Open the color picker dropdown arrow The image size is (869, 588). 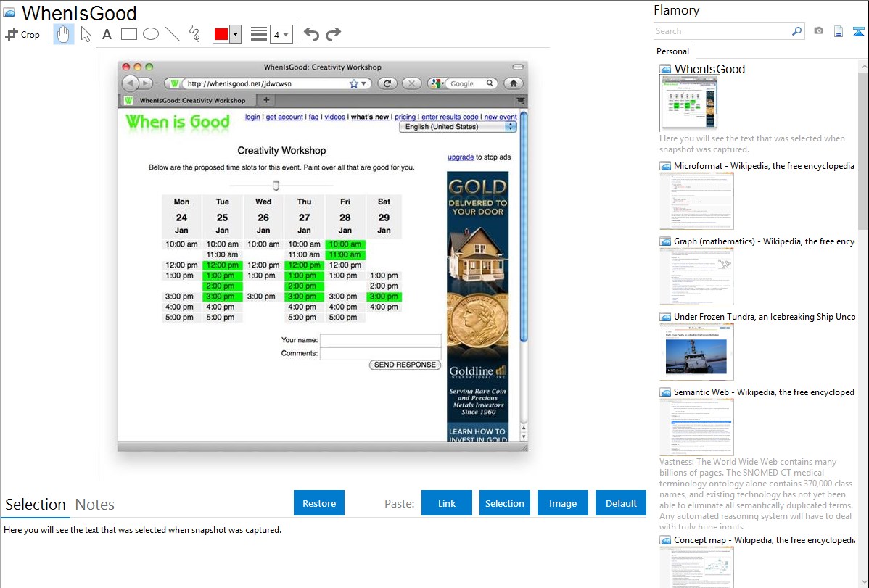(235, 34)
